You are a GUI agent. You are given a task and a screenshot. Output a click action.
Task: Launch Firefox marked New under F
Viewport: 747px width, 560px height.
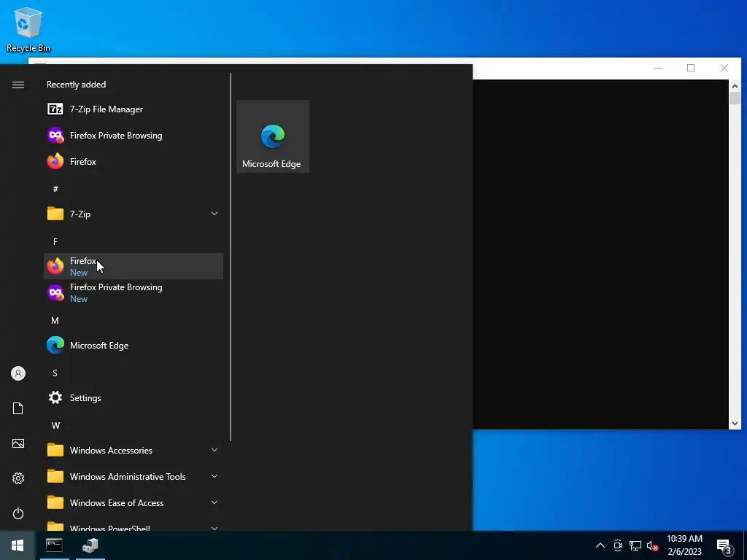pyautogui.click(x=133, y=266)
